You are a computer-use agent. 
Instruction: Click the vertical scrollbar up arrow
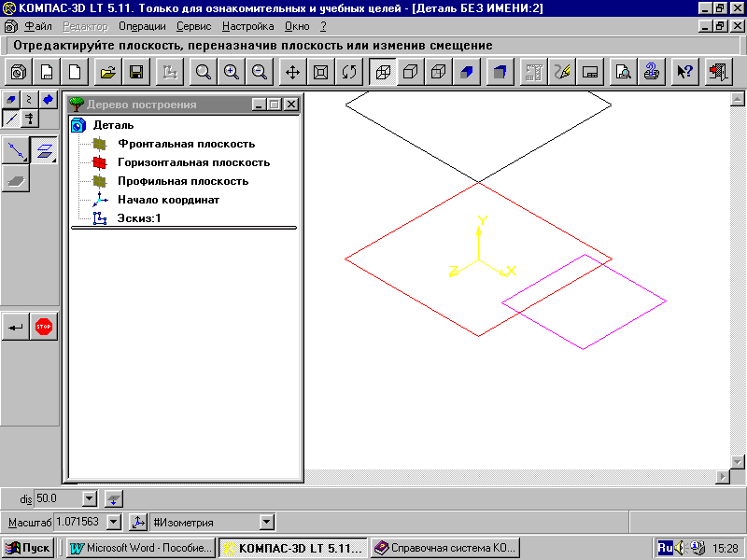737,99
